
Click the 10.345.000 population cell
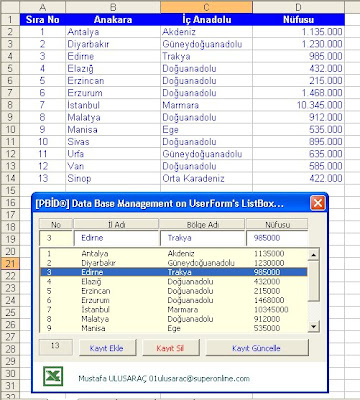298,105
